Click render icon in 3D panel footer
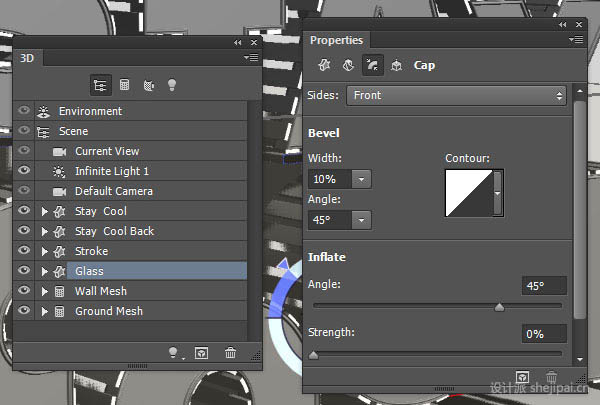The height and width of the screenshot is (405, 600). pos(201,353)
